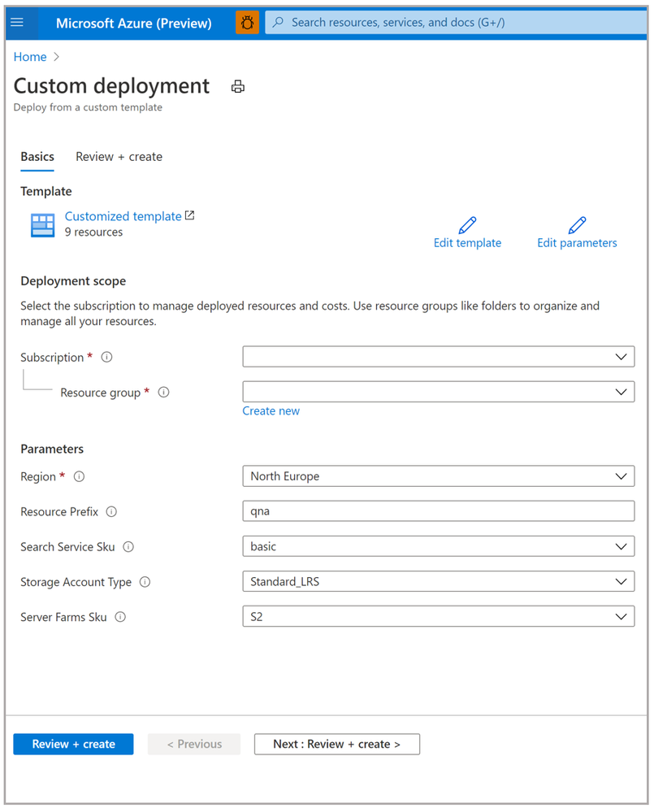Switch to the Review + create tab

pos(119,157)
